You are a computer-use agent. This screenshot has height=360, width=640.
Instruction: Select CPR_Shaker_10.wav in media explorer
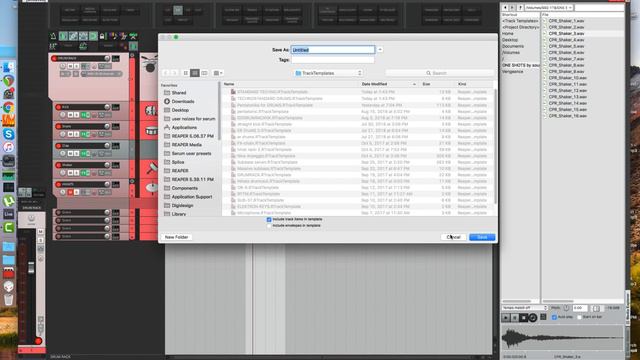pyautogui.click(x=567, y=78)
